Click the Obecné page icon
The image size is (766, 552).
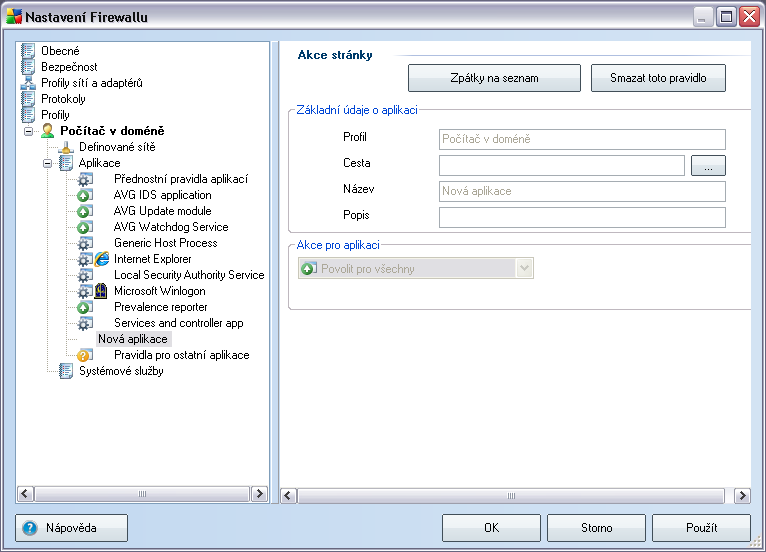click(x=28, y=51)
